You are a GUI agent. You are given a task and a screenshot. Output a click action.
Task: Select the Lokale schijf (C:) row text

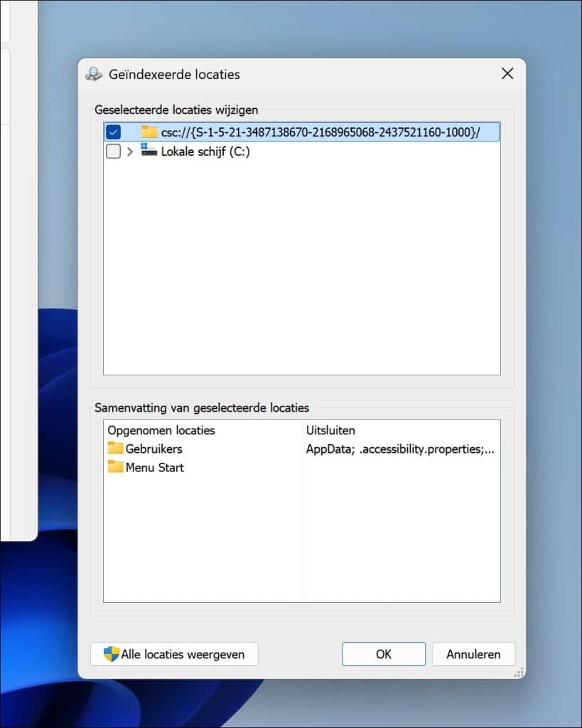click(205, 151)
